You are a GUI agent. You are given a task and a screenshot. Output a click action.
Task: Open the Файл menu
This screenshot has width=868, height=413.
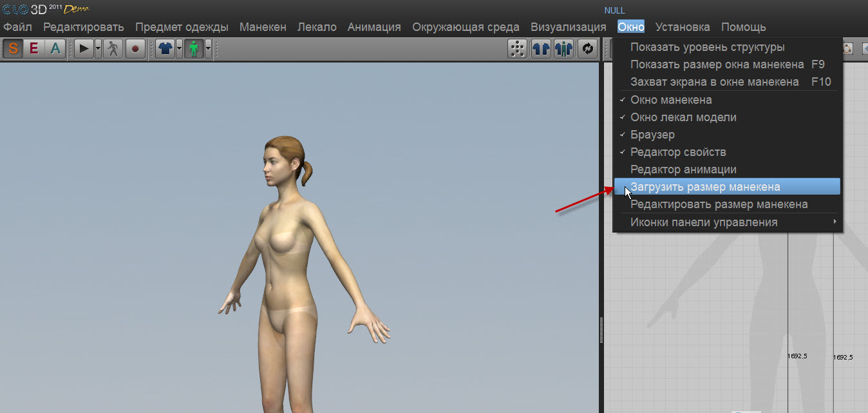pyautogui.click(x=17, y=27)
